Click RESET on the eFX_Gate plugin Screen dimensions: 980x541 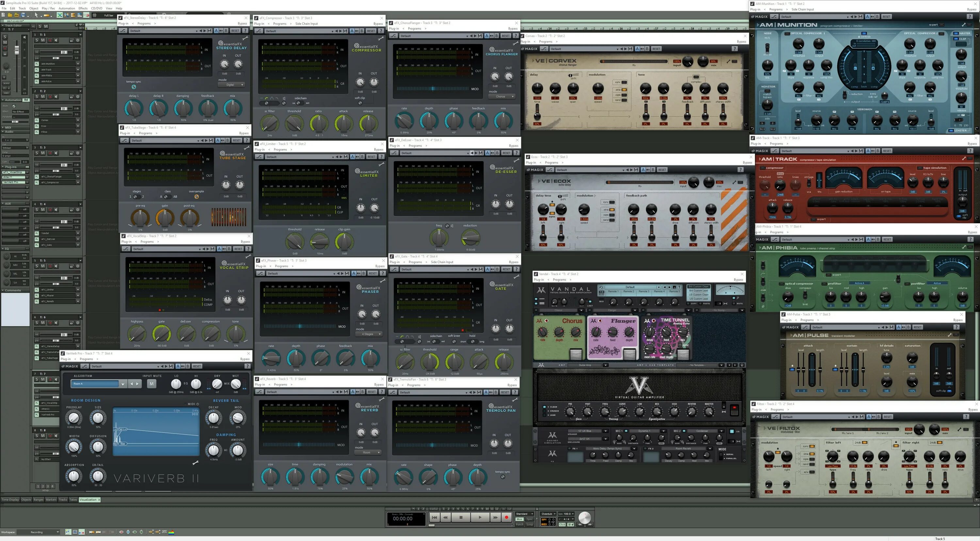coord(507,269)
